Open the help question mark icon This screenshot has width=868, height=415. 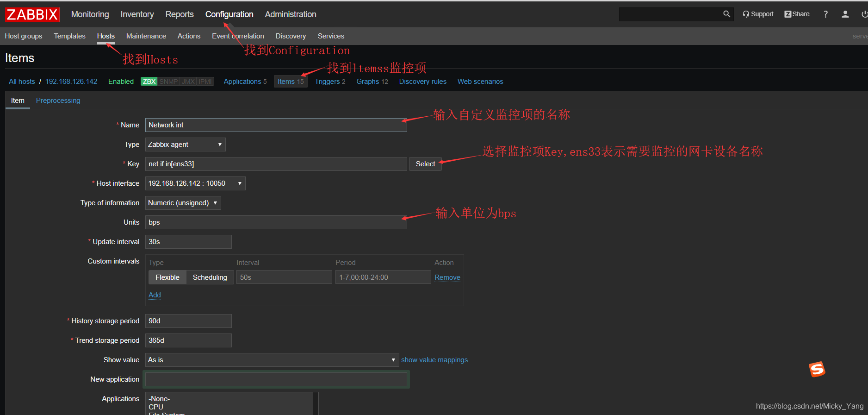(825, 14)
